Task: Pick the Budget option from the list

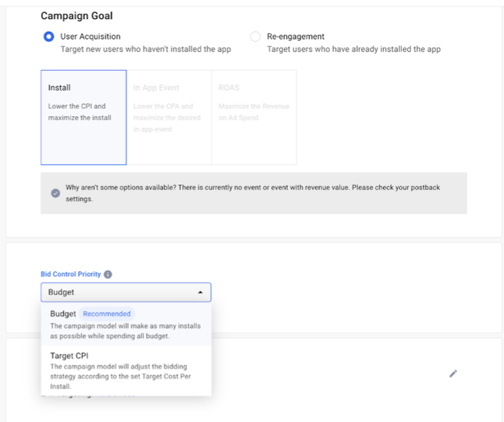Action: click(x=63, y=314)
